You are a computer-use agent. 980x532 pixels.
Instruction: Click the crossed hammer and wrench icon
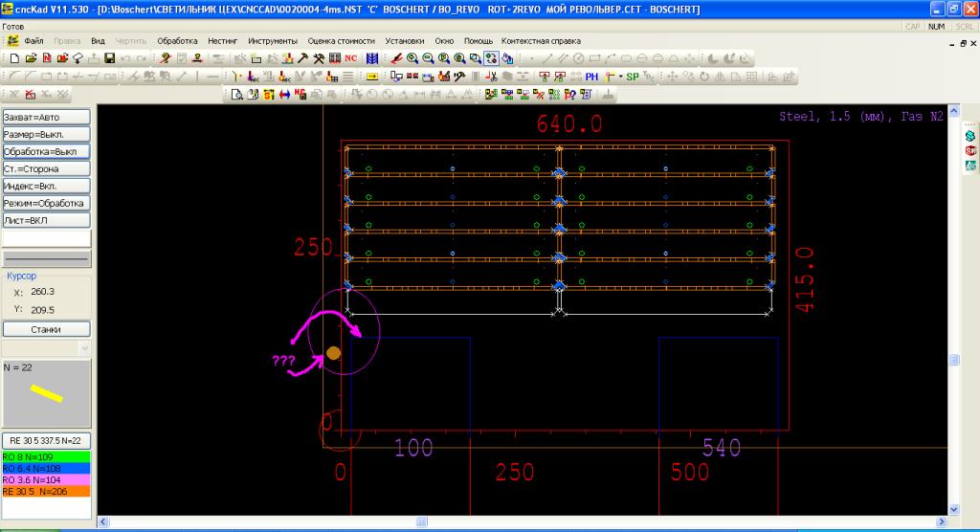tap(319, 58)
